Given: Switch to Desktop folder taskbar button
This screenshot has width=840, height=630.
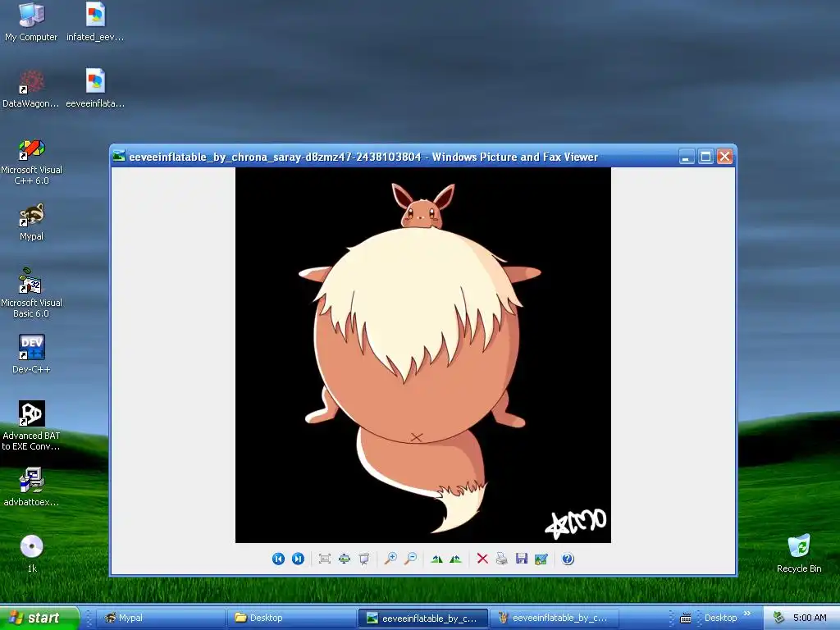Looking at the screenshot, I should (x=291, y=618).
